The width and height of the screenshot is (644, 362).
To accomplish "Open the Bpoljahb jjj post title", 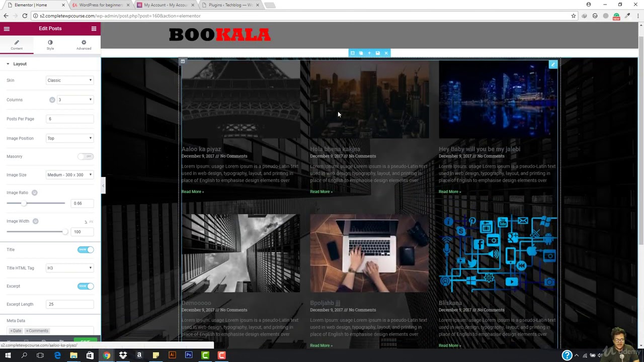I will pos(325,303).
